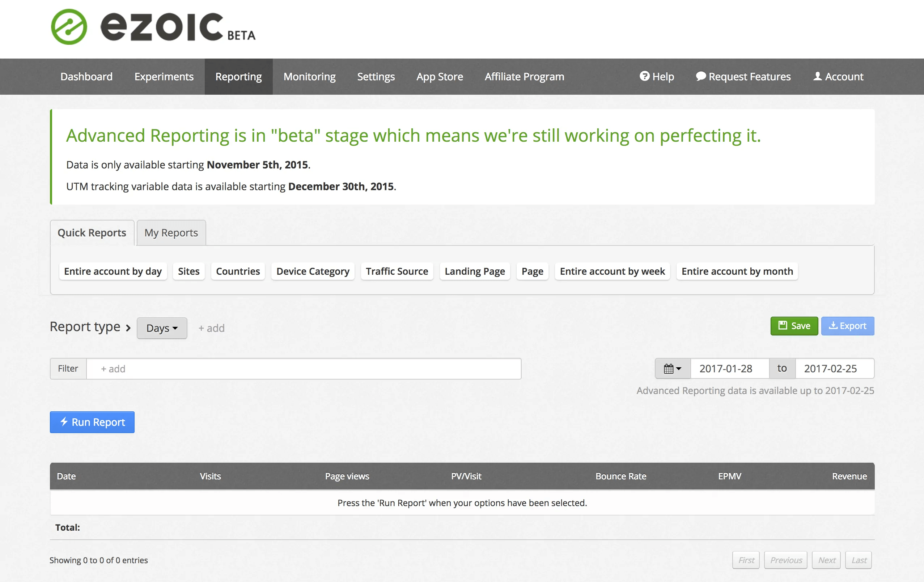This screenshot has height=582, width=924.
Task: Select the Countries quick report filter
Action: [x=238, y=270]
